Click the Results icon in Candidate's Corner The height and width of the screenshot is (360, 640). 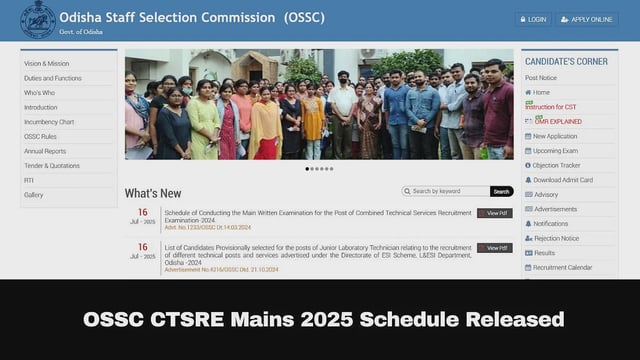coord(529,253)
